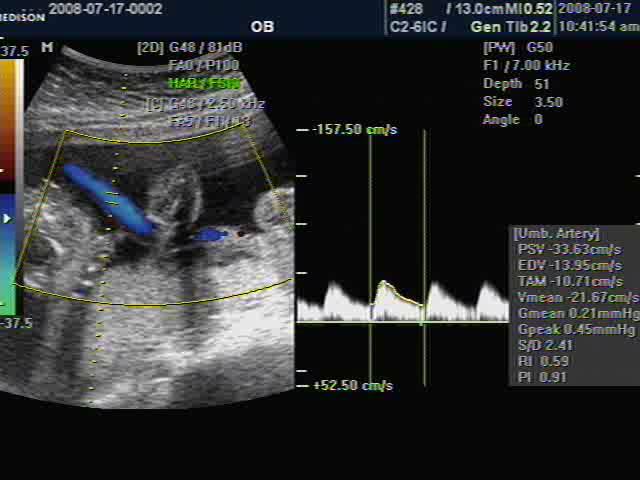
Task: Click the clock 10:41:54 am
Action: click(599, 27)
